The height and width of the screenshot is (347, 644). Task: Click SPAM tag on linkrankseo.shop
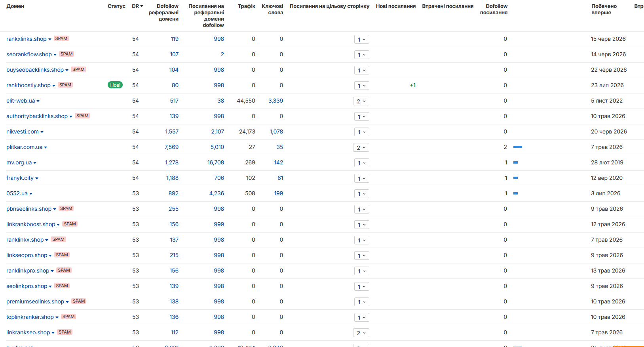65,332
